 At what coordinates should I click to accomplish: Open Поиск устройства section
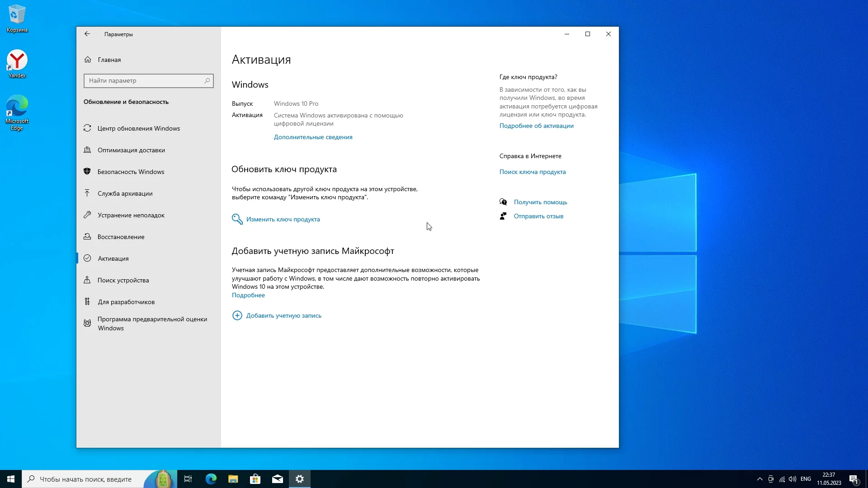point(123,280)
